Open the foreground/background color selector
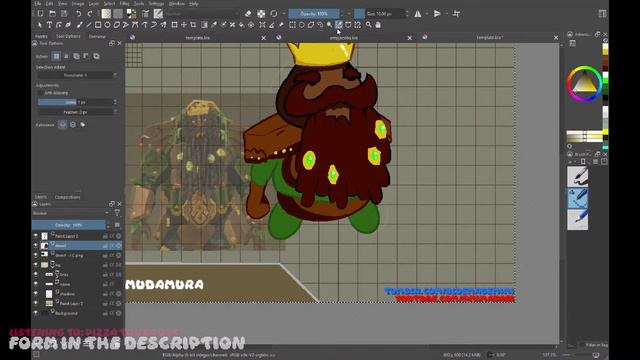This screenshot has width=640, height=360. 131,14
